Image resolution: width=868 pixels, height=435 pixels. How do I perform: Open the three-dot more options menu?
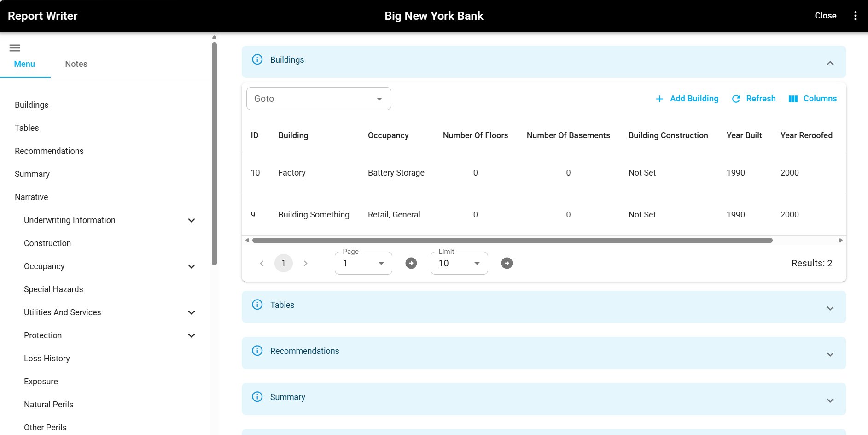click(855, 16)
